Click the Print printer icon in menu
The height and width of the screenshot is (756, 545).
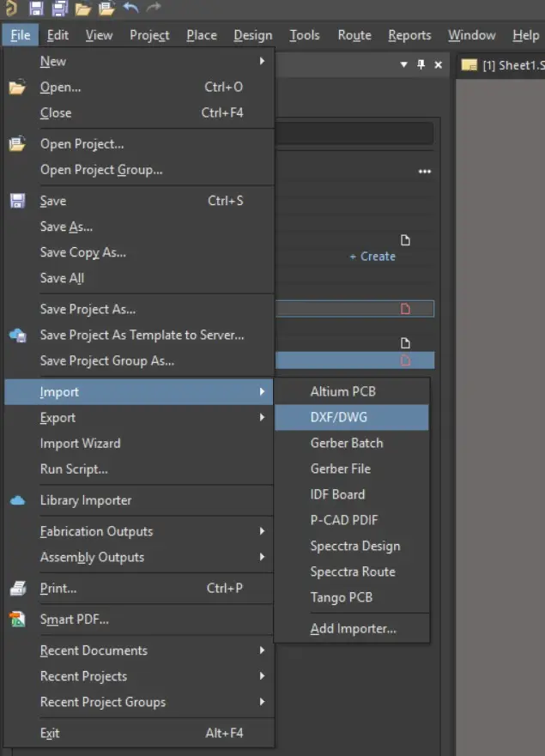[x=17, y=589]
